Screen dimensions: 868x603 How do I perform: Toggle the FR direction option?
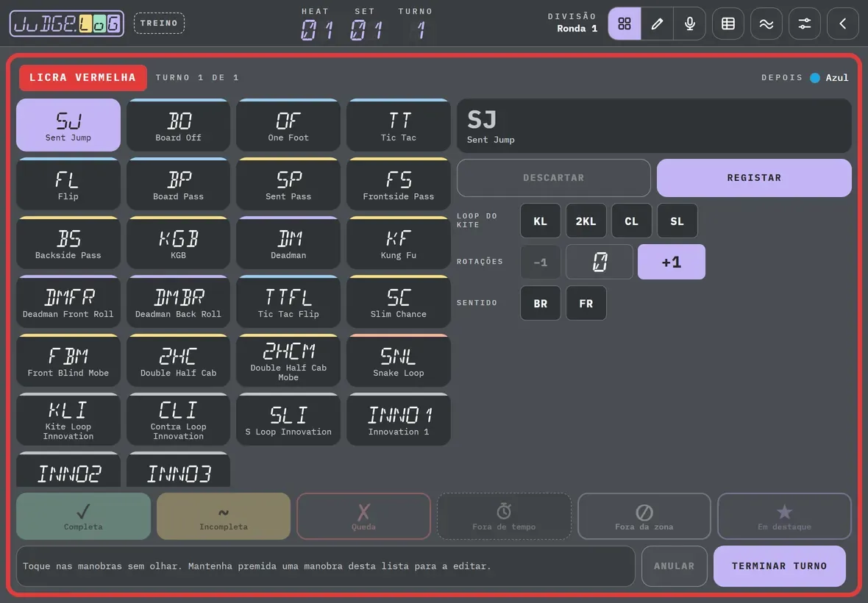point(586,303)
